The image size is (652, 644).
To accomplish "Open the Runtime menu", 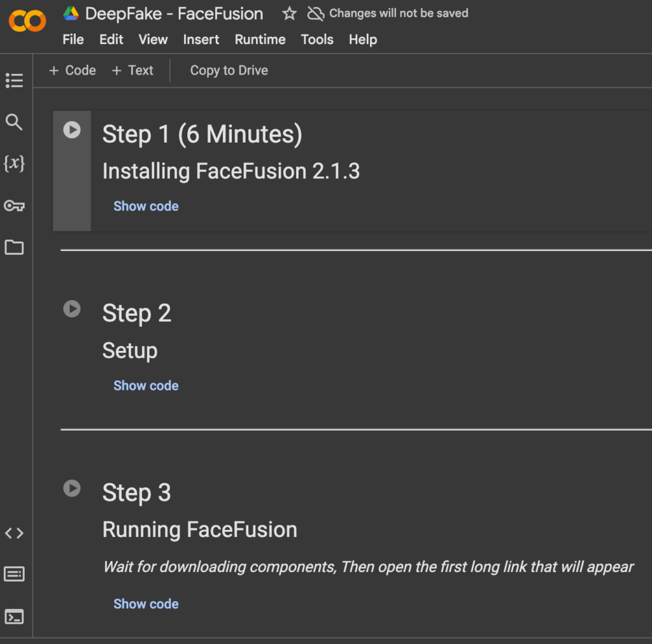I will click(260, 39).
